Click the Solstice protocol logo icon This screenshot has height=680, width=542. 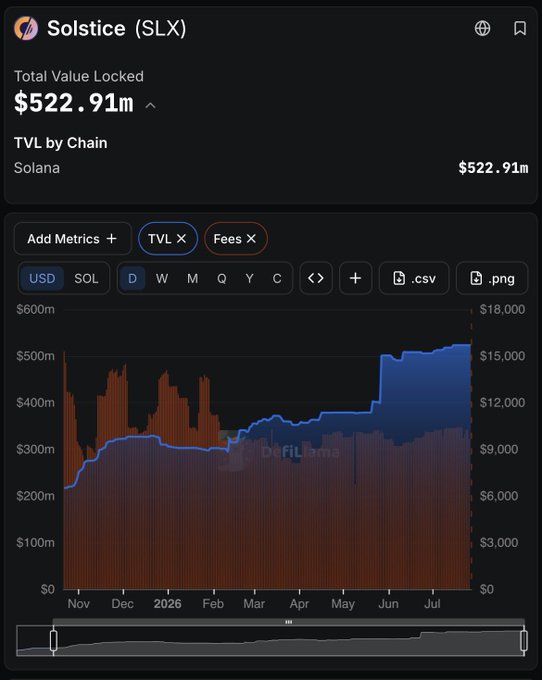[26, 29]
